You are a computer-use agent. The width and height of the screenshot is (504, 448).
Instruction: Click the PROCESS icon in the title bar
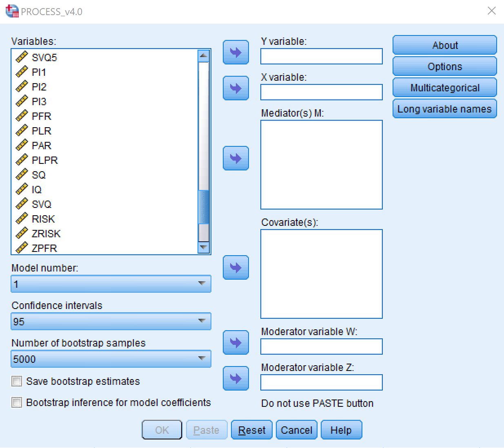click(x=11, y=11)
